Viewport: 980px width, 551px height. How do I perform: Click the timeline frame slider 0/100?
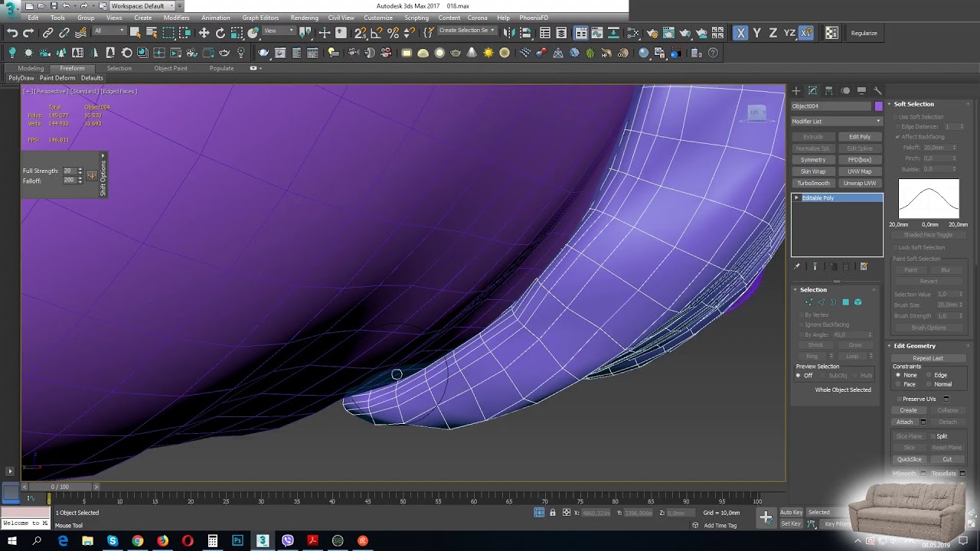(x=60, y=487)
